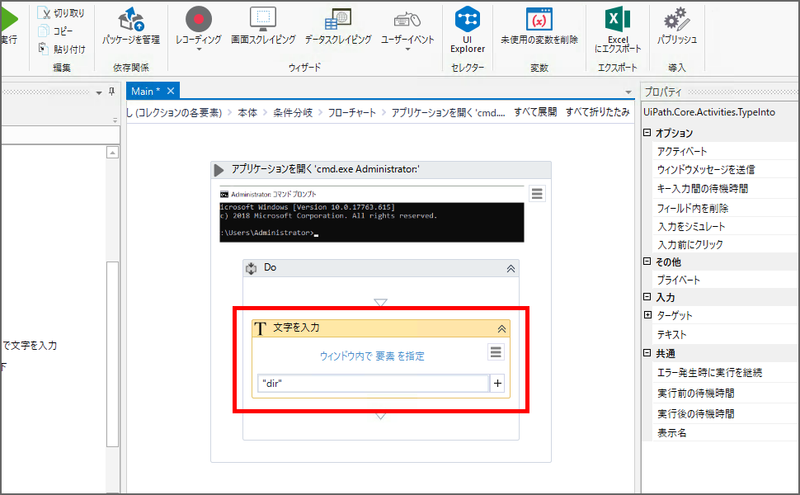
Task: Click the plus button beside "dir" field
Action: (497, 383)
